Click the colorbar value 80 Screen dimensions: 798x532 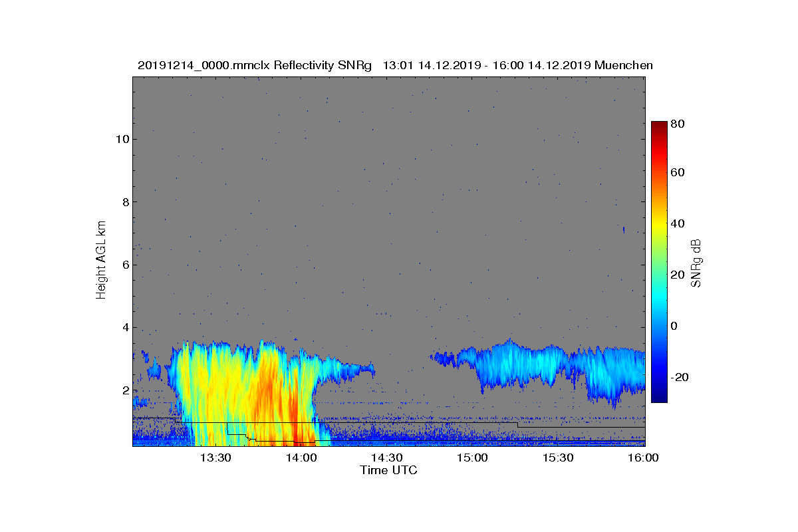pyautogui.click(x=678, y=123)
